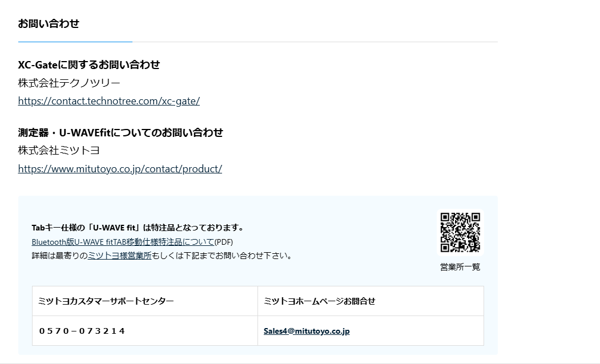
Task: Click the bold Tabキー仕様 notice text
Action: pos(138,228)
